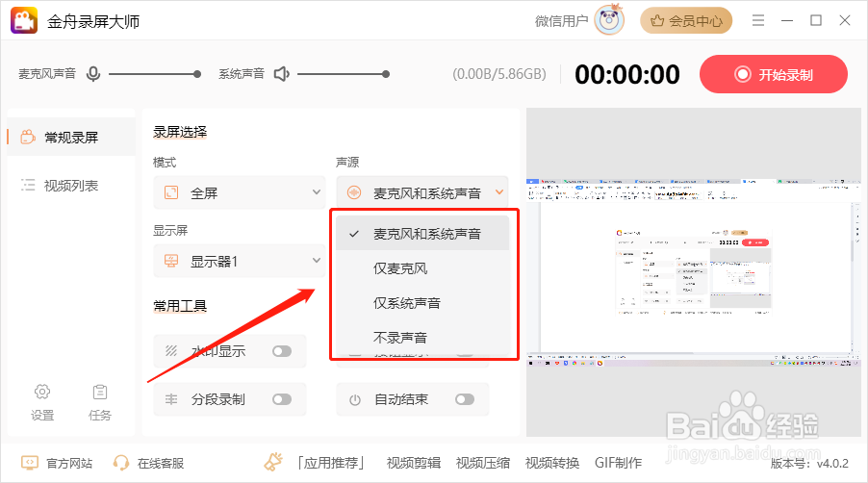Screen dimensions: 868x483
Task: Click 开始录制 to start recording
Action: [774, 74]
